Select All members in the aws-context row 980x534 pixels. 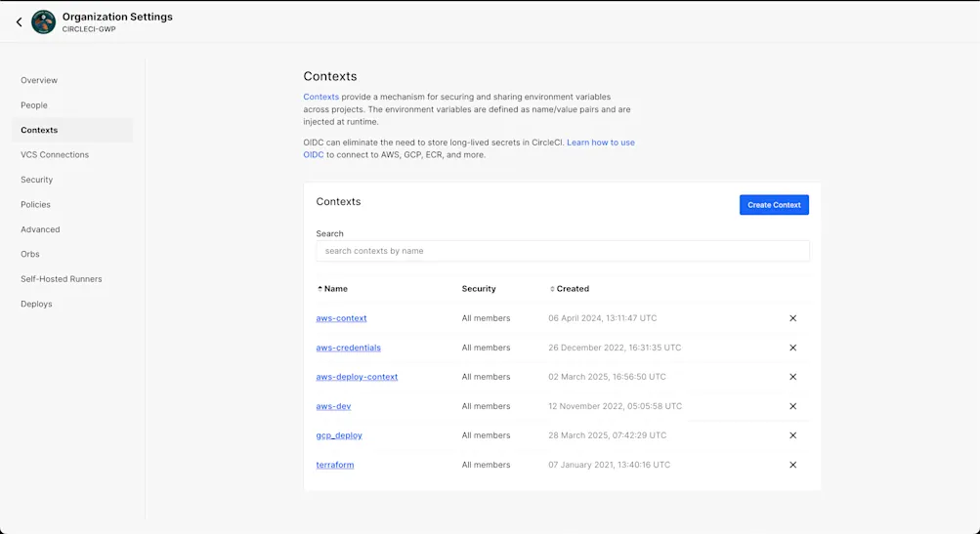(x=486, y=318)
